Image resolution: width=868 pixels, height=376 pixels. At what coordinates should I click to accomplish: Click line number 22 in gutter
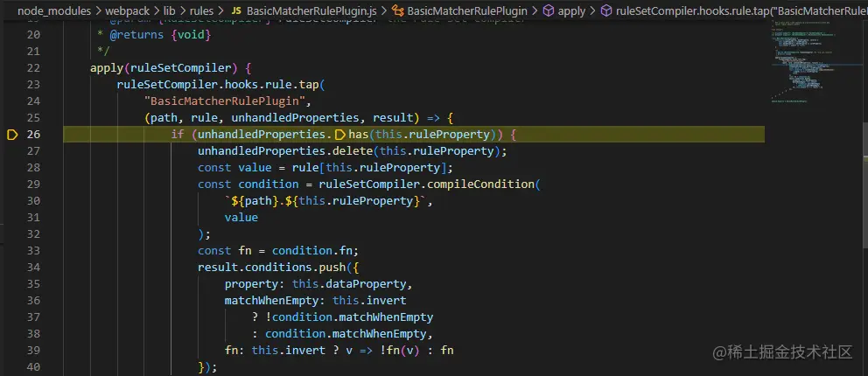coord(33,68)
